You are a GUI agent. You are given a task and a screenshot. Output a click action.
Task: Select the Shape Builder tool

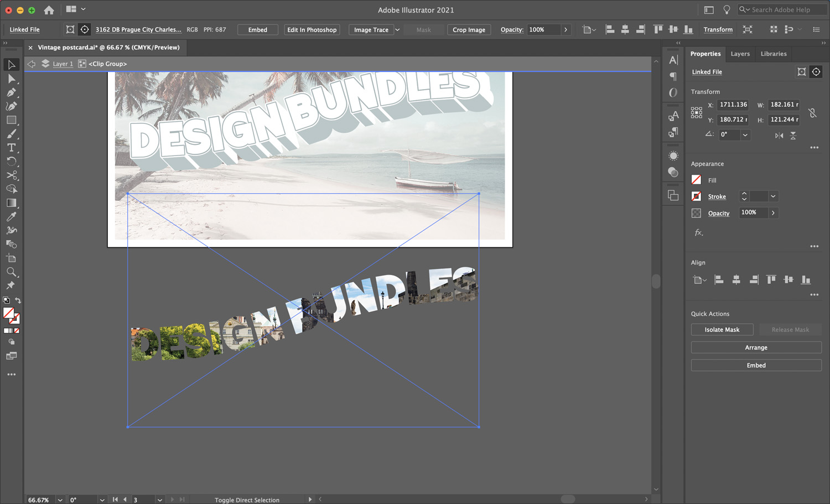coord(11,189)
